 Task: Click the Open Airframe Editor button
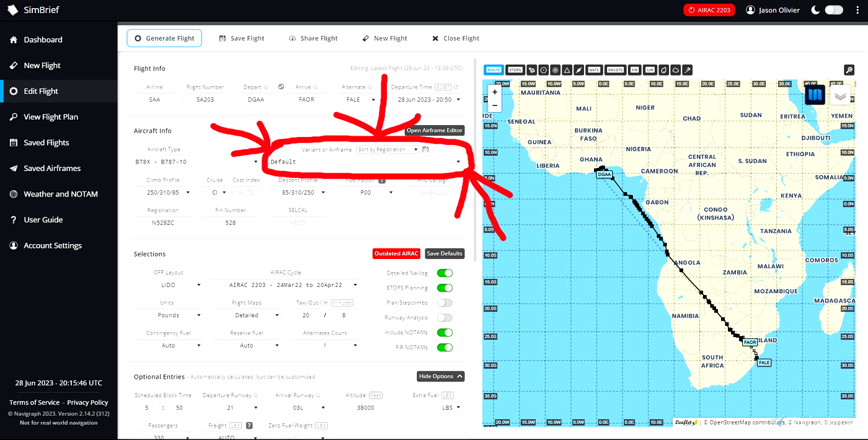pos(435,130)
